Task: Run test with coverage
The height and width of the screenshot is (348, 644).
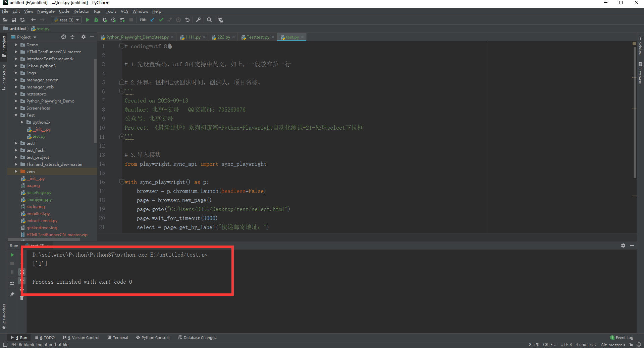Action: click(x=105, y=20)
